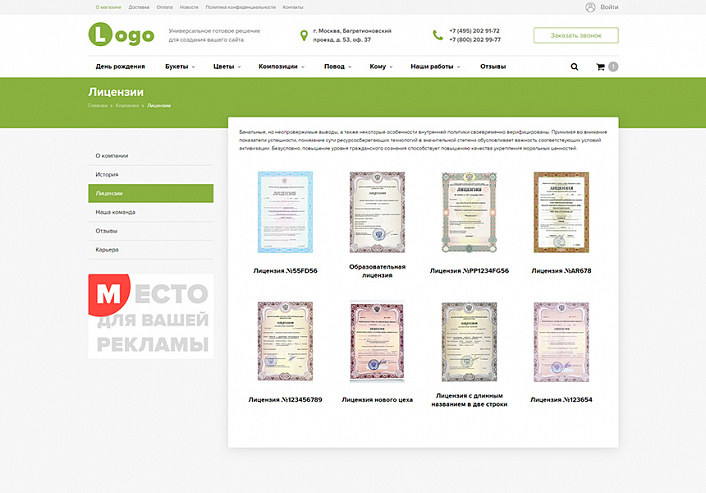The image size is (706, 493).
Task: Click the Заказать звонок button
Action: point(576,36)
